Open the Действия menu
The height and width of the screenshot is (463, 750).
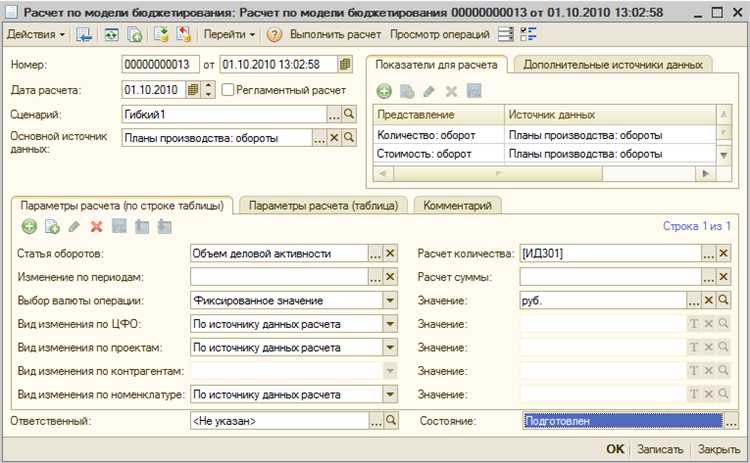click(36, 34)
